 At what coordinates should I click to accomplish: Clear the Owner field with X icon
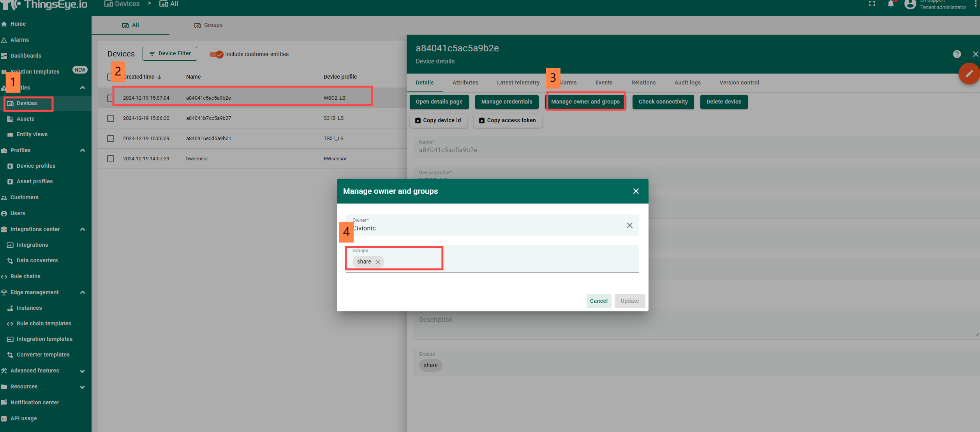coord(629,225)
